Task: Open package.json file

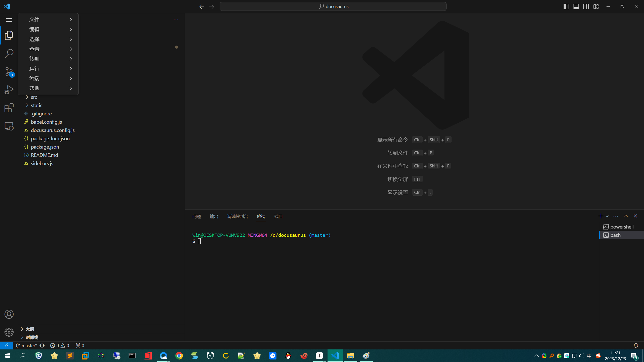Action: tap(101, 147)
